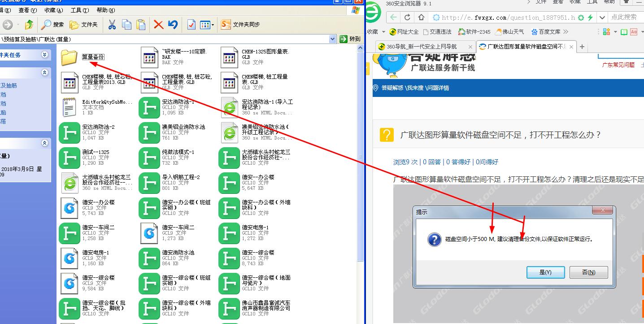Click the Properties checkmark toolbar icon
Viewport: 644px width, 324px height.
(x=191, y=24)
